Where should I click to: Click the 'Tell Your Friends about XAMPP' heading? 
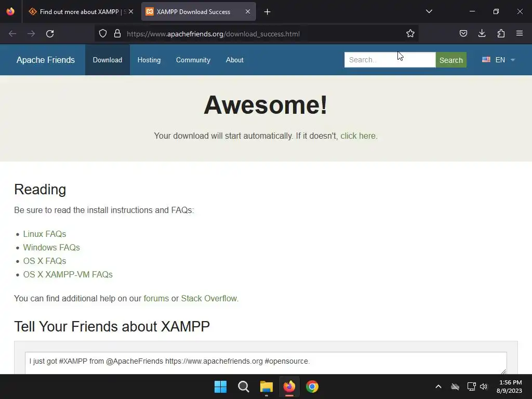coord(112,326)
